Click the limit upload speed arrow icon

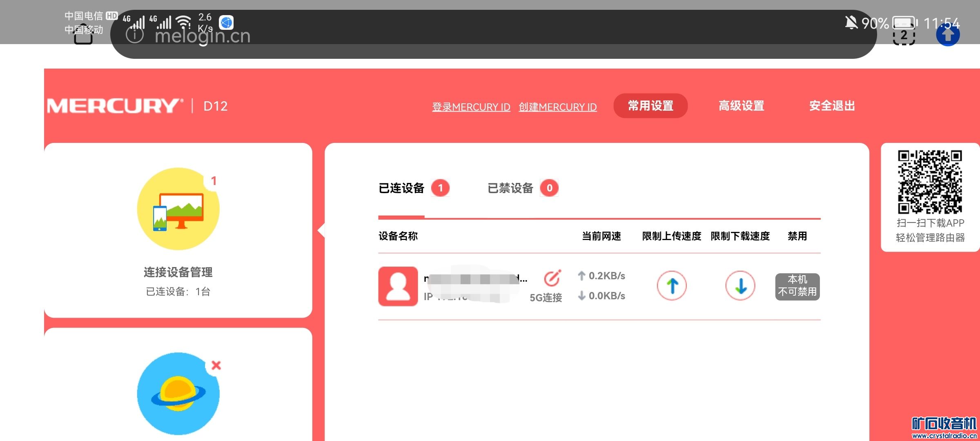coord(672,286)
